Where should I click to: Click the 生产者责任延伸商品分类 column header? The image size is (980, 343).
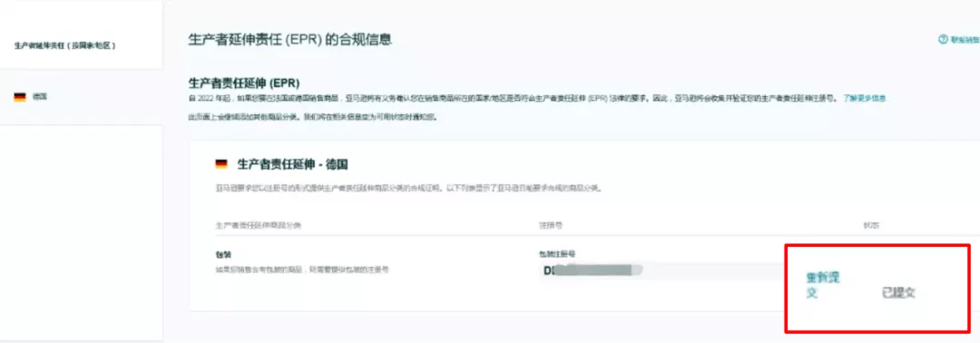pos(258,225)
